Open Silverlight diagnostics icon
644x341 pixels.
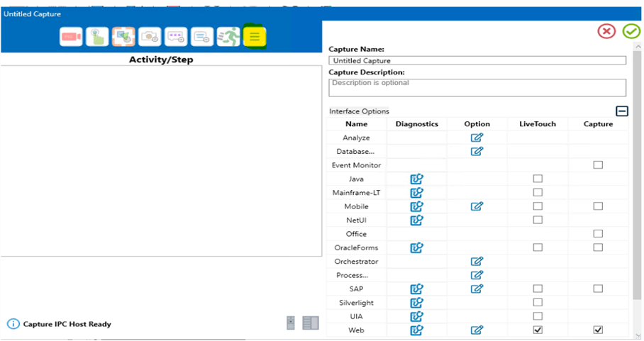[x=416, y=303]
